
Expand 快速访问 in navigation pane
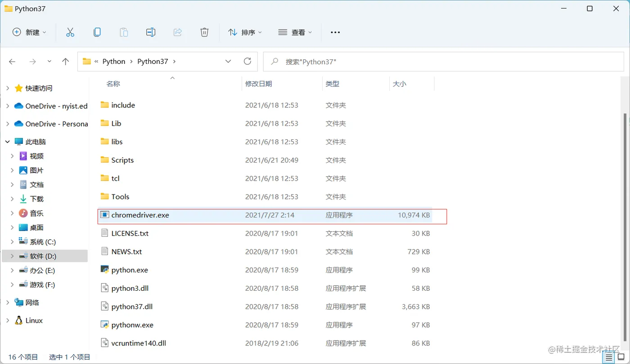coord(7,88)
